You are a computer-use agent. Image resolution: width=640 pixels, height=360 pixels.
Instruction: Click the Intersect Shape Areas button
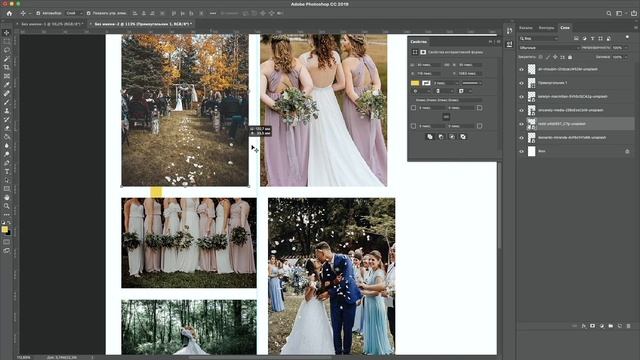(x=452, y=137)
